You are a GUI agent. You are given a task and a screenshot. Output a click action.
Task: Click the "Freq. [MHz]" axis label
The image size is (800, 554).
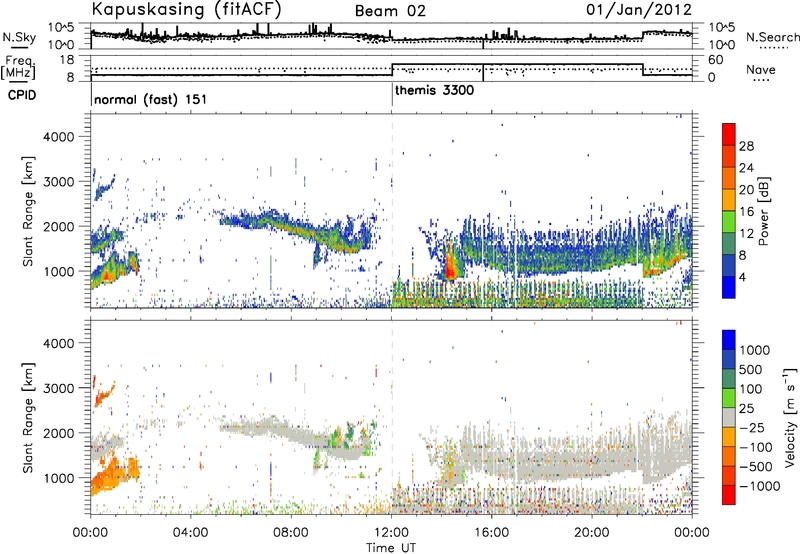[x=18, y=68]
